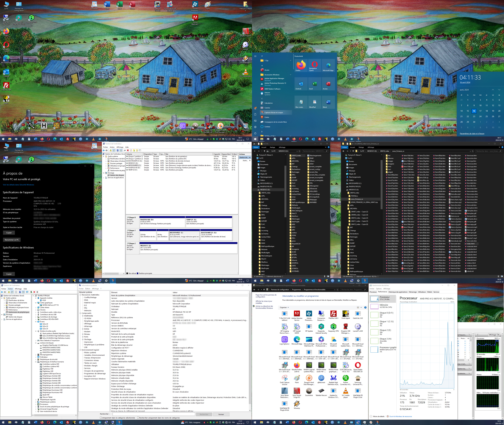The width and height of the screenshot is (504, 425).
Task: Open Afficher les mises à jour installées
Action: 264,302
